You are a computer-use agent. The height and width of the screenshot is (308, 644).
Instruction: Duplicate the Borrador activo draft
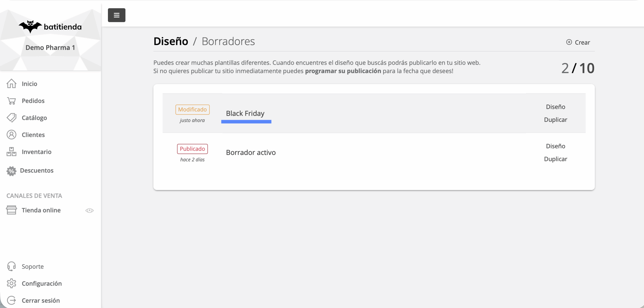(555, 159)
